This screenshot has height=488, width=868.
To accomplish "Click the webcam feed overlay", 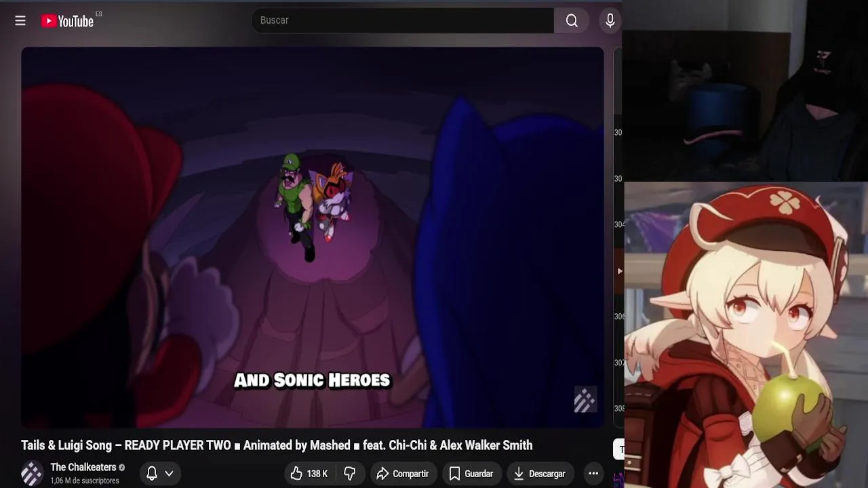I will coord(745,90).
